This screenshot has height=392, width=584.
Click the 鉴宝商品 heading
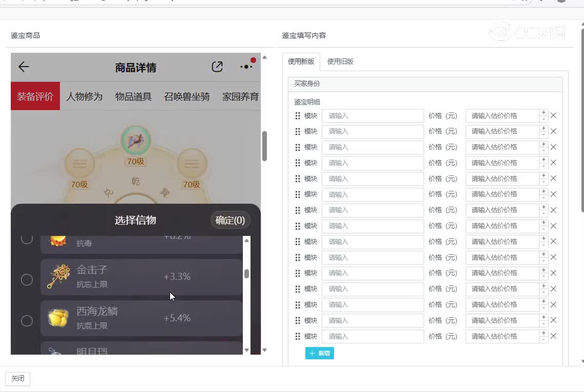(25, 35)
